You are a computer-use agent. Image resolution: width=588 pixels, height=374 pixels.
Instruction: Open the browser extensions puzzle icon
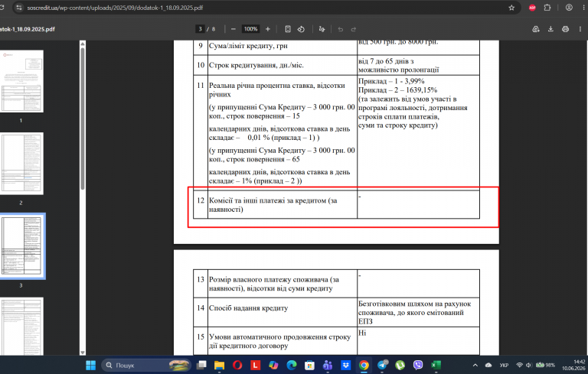(547, 8)
